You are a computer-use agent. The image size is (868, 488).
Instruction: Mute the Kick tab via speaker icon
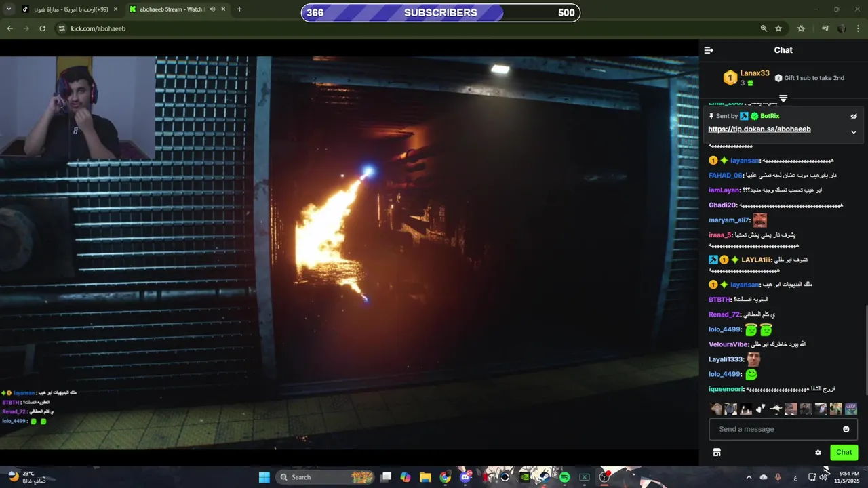pyautogui.click(x=212, y=9)
